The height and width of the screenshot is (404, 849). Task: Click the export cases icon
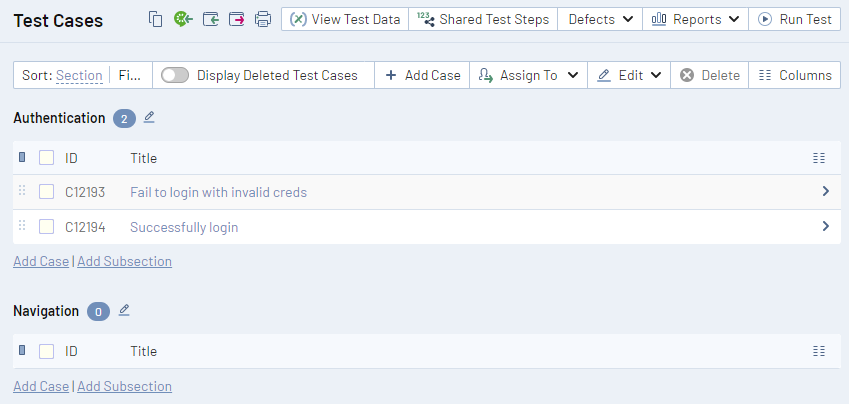(x=236, y=19)
